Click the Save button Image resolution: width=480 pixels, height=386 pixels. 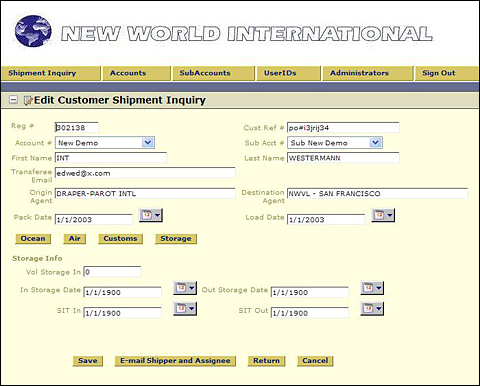(88, 361)
